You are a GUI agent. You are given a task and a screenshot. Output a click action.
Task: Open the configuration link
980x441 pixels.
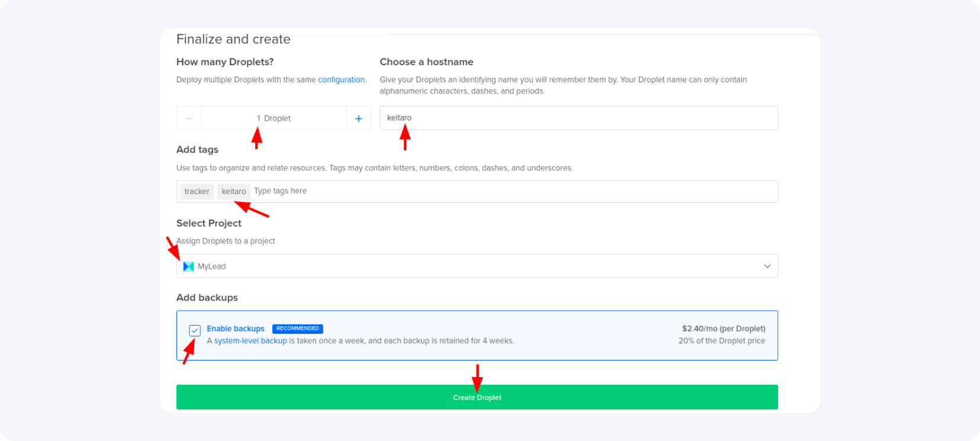tap(341, 80)
